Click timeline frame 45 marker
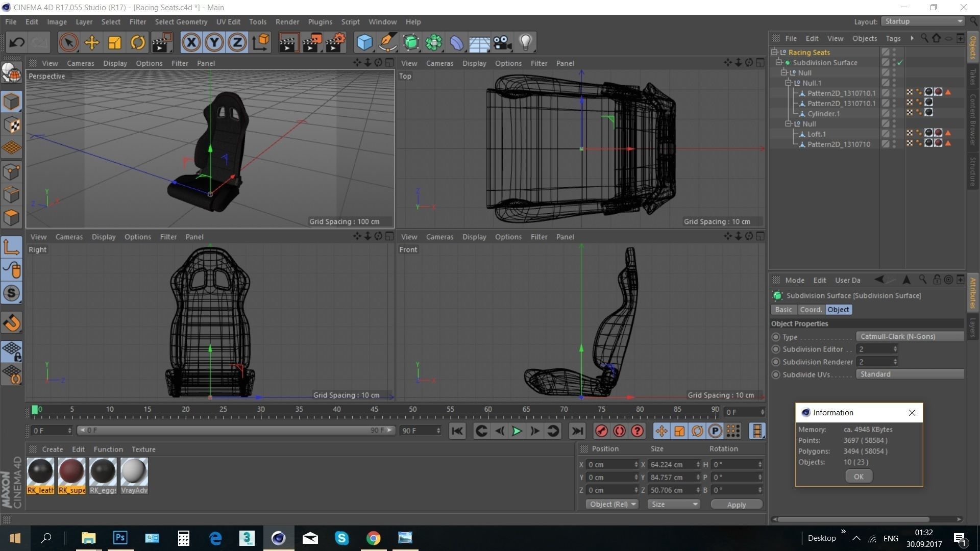980x551 pixels. [375, 410]
